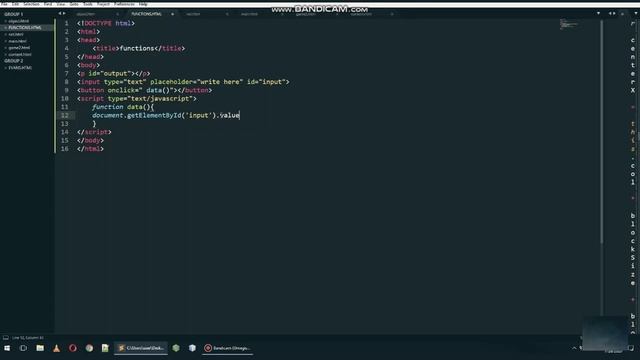Open the Preferences menu
This screenshot has height=360, width=640.
pos(124,4)
